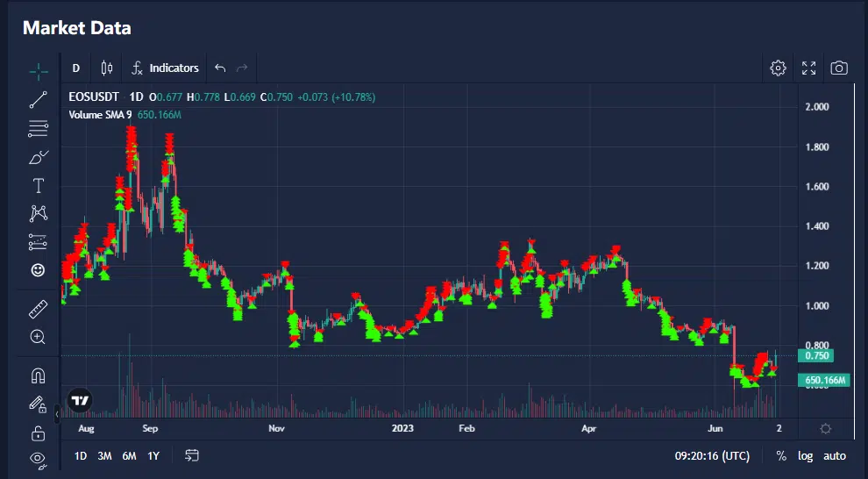The height and width of the screenshot is (479, 868).
Task: Open the Indicators dialog
Action: (x=165, y=68)
